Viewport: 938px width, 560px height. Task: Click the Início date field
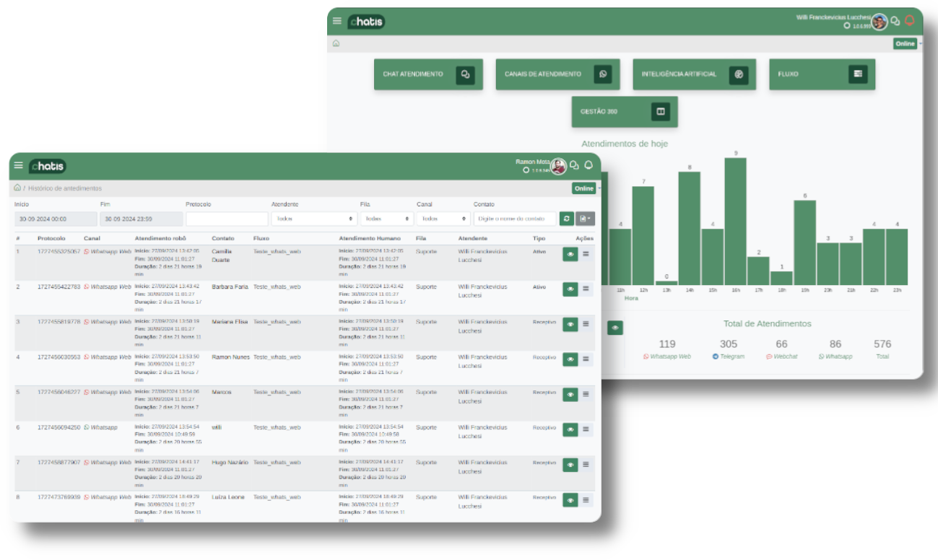[56, 218]
